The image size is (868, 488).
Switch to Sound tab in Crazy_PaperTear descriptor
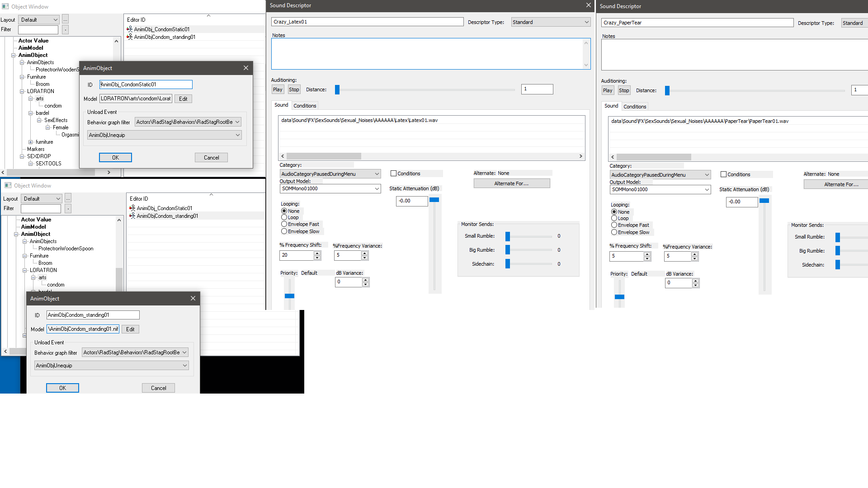[x=611, y=106]
